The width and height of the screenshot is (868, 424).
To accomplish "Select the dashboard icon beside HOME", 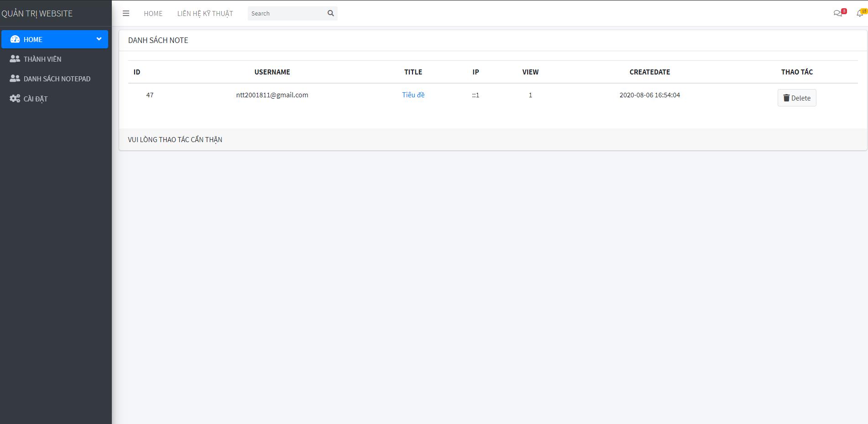I will click(14, 39).
